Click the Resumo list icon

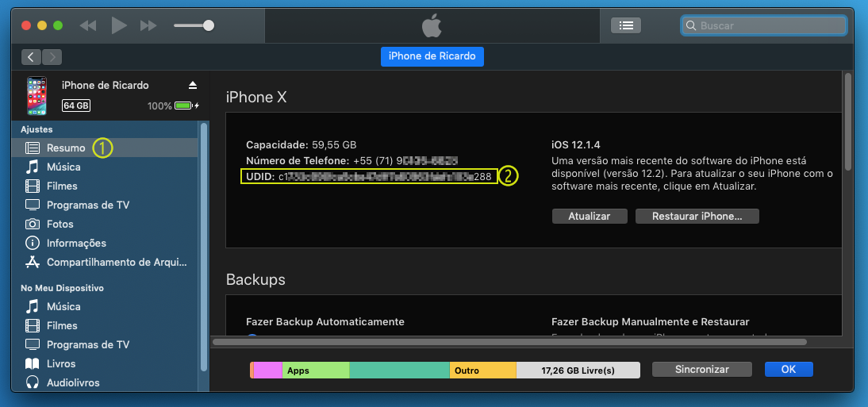(33, 148)
